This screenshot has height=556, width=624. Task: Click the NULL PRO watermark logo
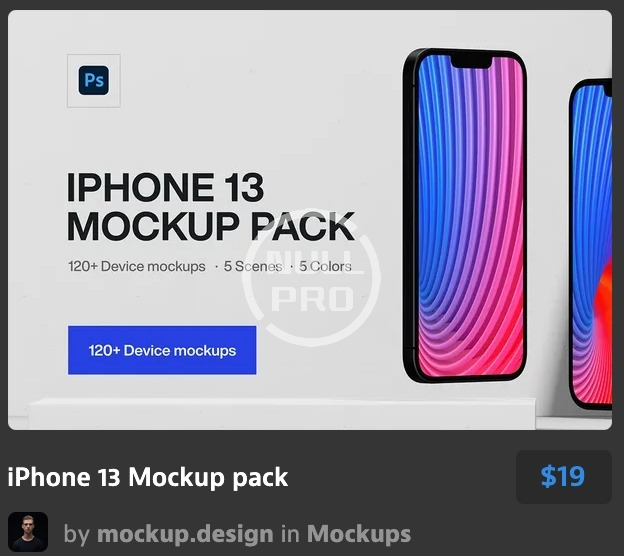(x=311, y=277)
